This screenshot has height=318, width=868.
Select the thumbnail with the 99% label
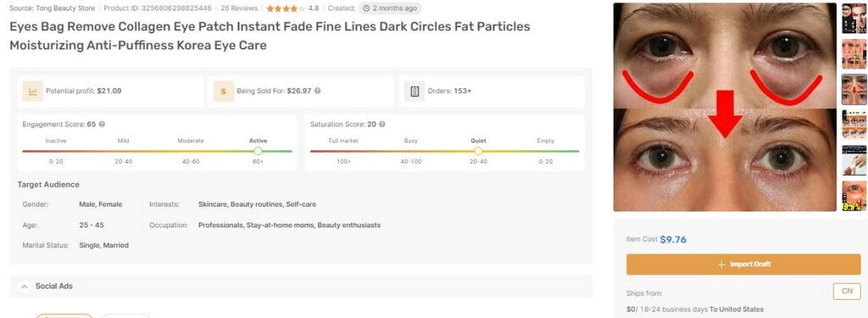click(854, 196)
